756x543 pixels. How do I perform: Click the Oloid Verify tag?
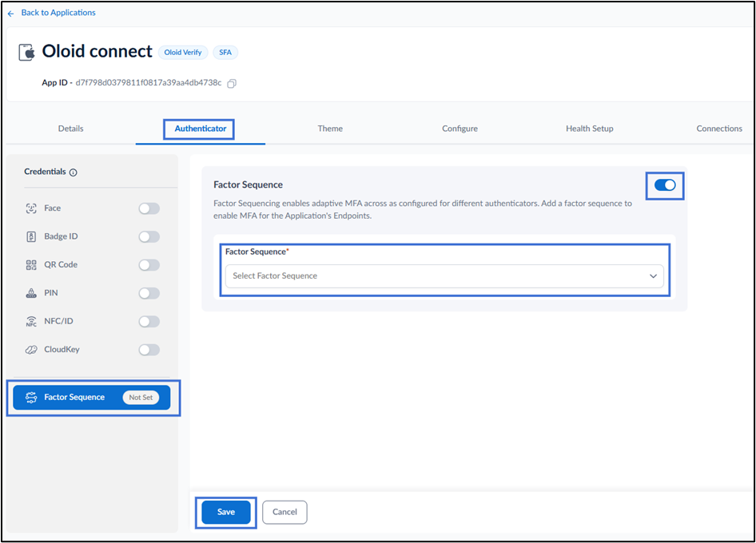(x=183, y=53)
